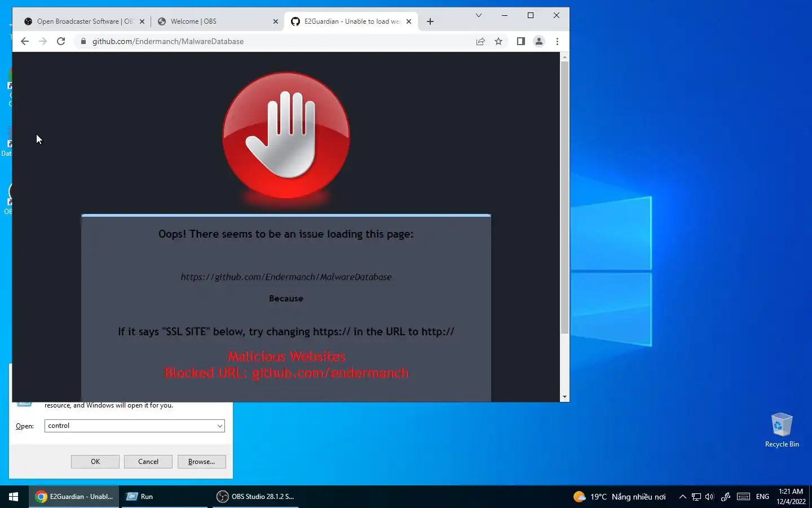This screenshot has height=508, width=812.
Task: Select OBS Studio taskbar button
Action: (257, 497)
